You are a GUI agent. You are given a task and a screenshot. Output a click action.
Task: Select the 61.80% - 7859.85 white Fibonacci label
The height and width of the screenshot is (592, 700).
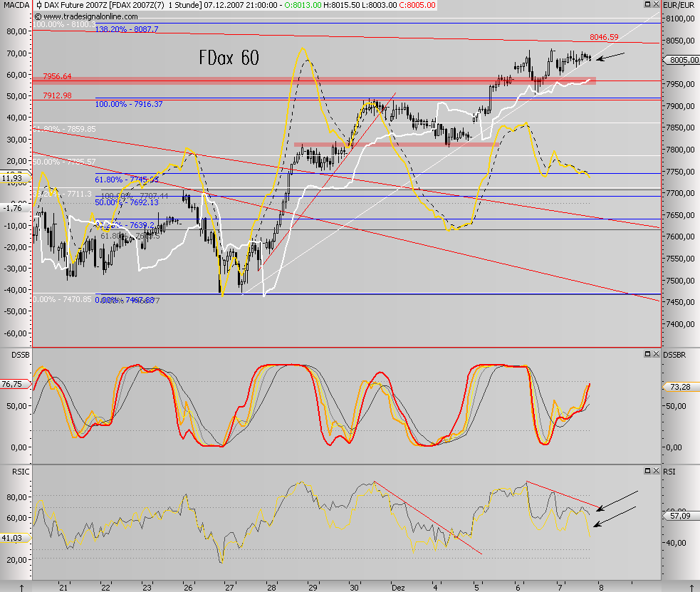[65, 129]
